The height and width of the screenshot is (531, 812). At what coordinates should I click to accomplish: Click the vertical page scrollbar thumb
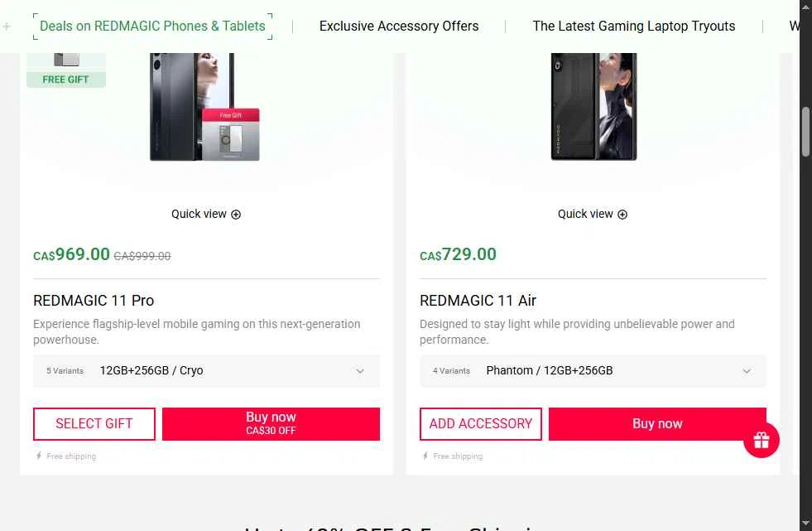805,131
